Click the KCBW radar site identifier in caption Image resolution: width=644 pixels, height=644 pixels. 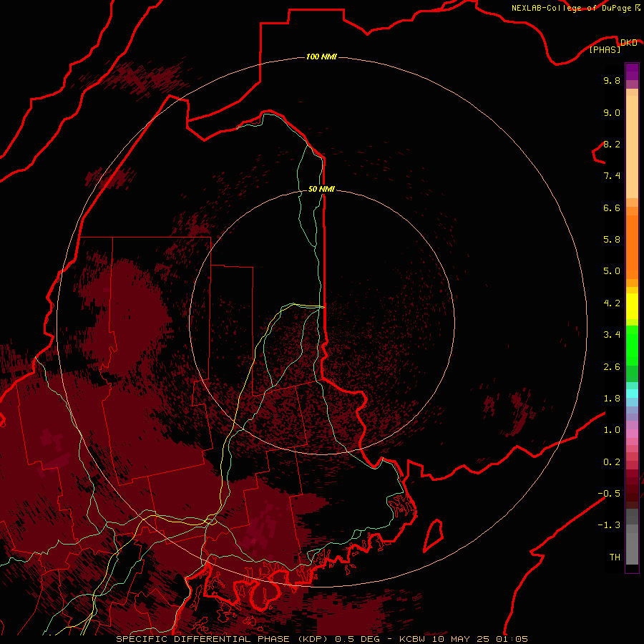412,639
